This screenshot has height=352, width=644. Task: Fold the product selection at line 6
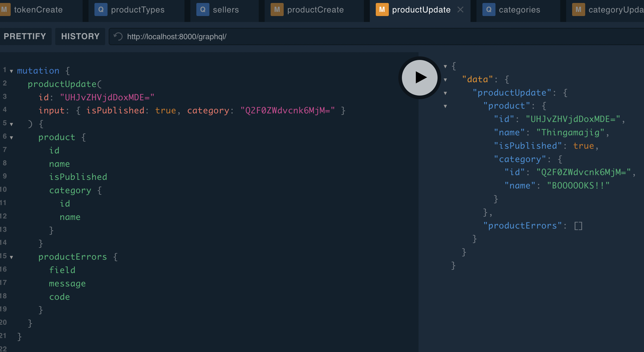tap(11, 138)
